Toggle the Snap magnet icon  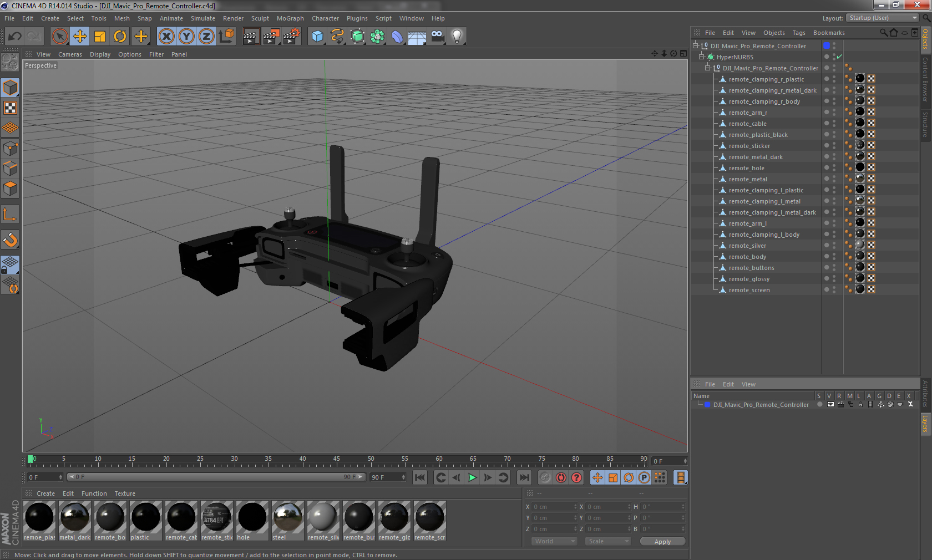pyautogui.click(x=10, y=240)
